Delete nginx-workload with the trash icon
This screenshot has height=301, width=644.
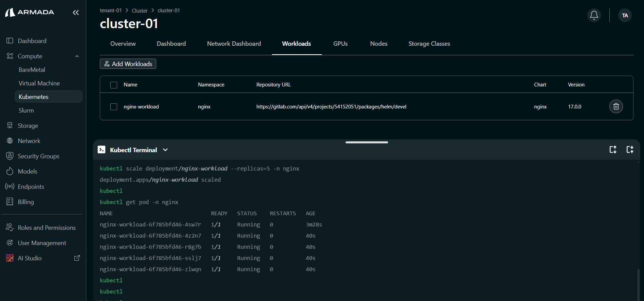tap(616, 106)
